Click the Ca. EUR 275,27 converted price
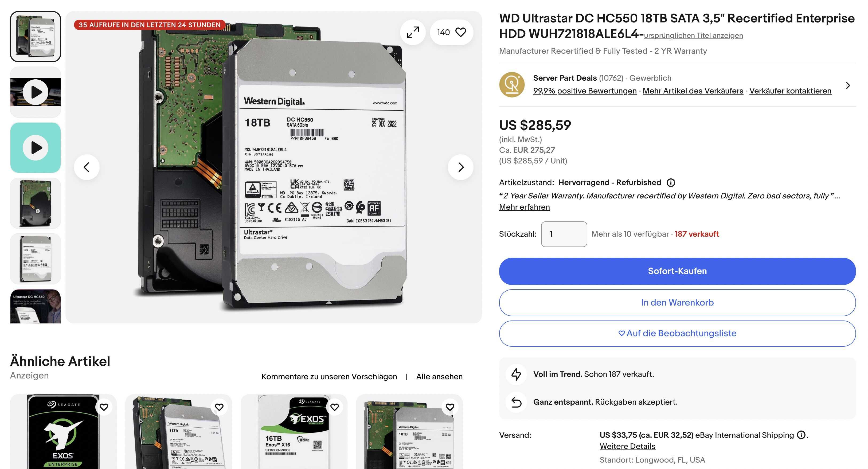This screenshot has height=469, width=868. coord(527,150)
